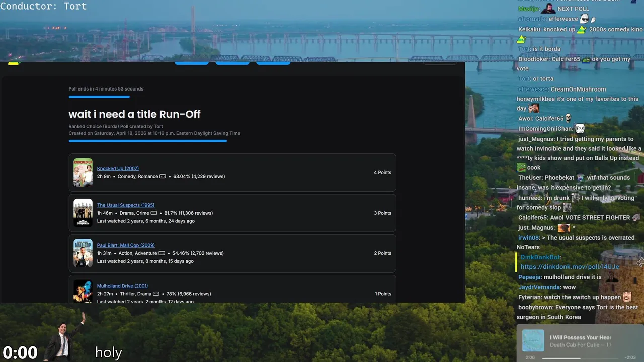The width and height of the screenshot is (644, 362).
Task: Click the emote after 'VOTE STREET FIGHTER'
Action: (x=636, y=217)
